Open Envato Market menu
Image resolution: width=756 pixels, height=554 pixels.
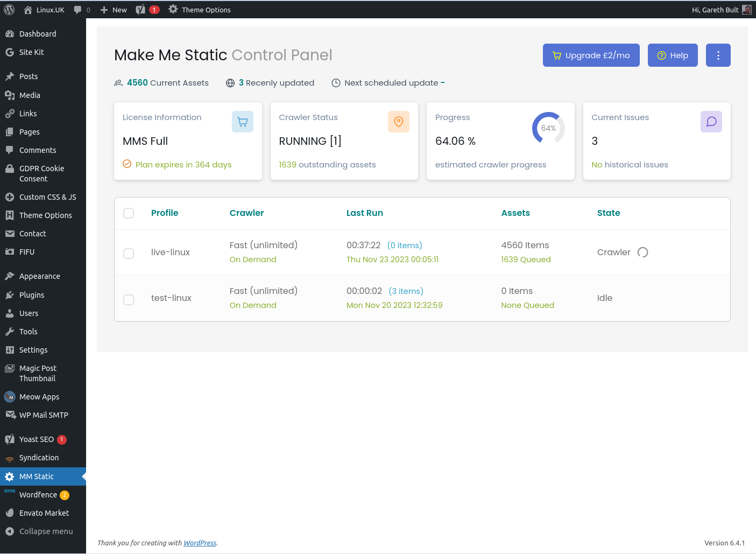43,513
